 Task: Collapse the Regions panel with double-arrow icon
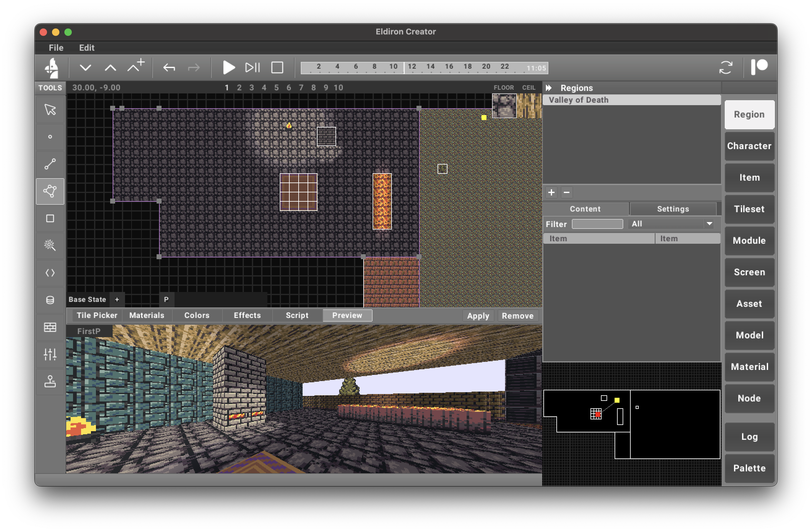(549, 88)
